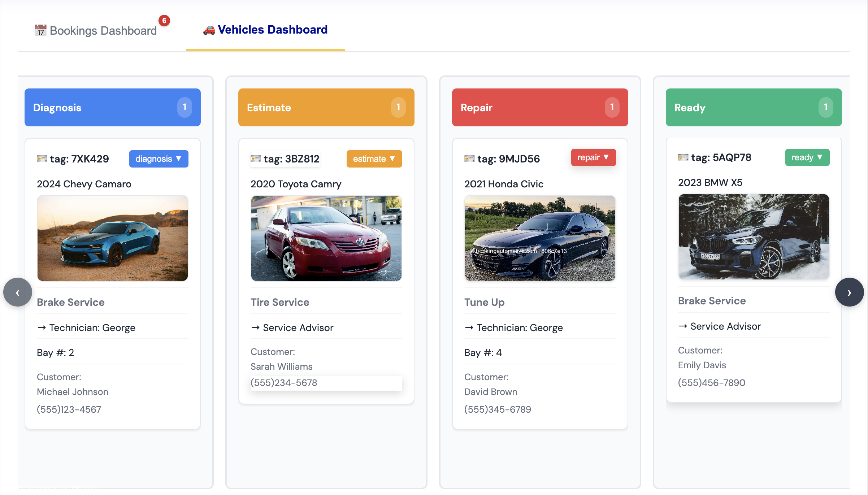Click Brake Service on the BMW X5 card
Image resolution: width=868 pixels, height=495 pixels.
(712, 301)
